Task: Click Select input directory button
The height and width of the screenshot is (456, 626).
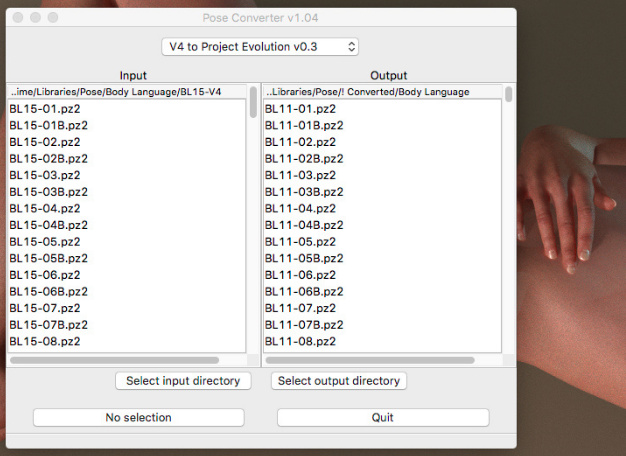Action: point(183,381)
